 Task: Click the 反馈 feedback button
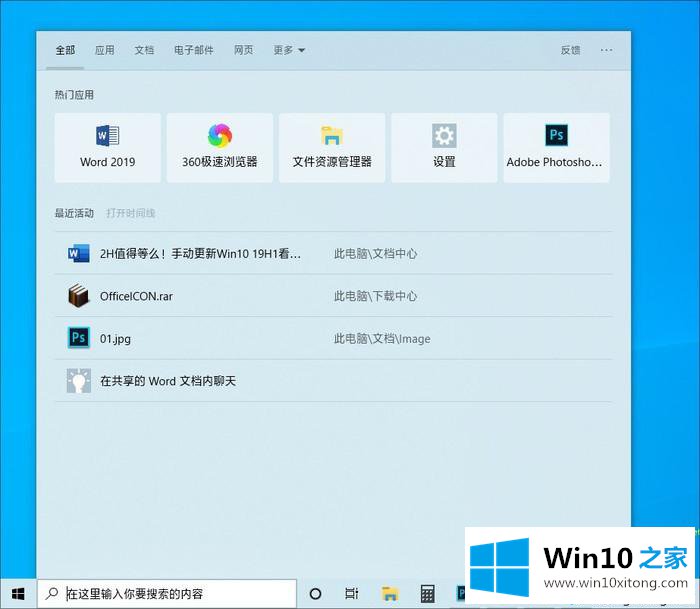571,50
